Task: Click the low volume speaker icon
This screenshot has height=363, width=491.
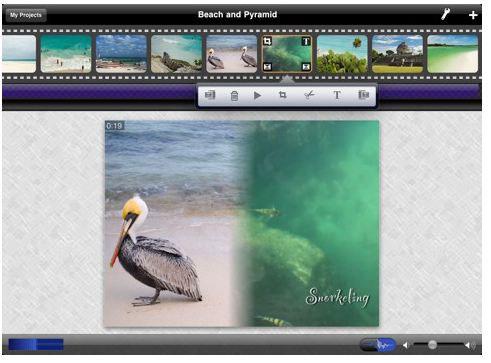Action: click(405, 345)
